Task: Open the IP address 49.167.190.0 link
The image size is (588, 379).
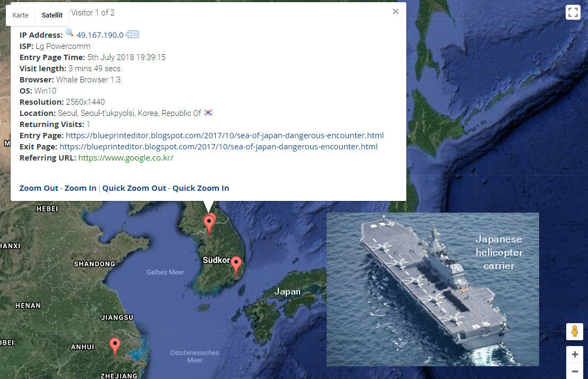Action: click(x=100, y=35)
